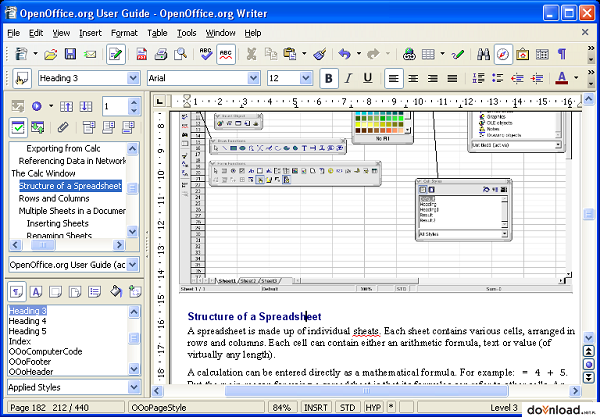The height and width of the screenshot is (417, 600).
Task: Open the Edit menu
Action: [36, 33]
